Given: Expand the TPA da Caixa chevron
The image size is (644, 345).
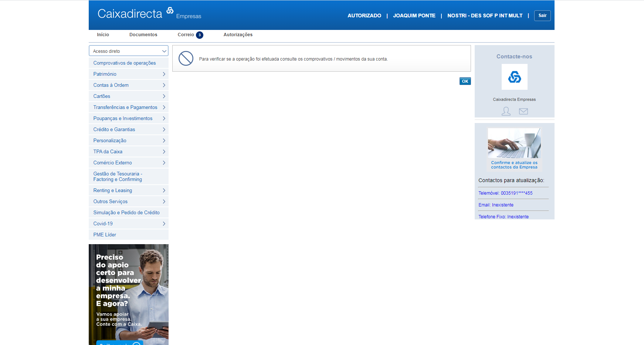Looking at the screenshot, I should tap(164, 152).
